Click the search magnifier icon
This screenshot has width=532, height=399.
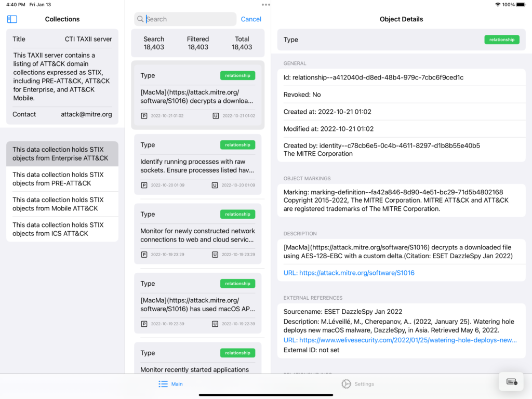click(140, 19)
